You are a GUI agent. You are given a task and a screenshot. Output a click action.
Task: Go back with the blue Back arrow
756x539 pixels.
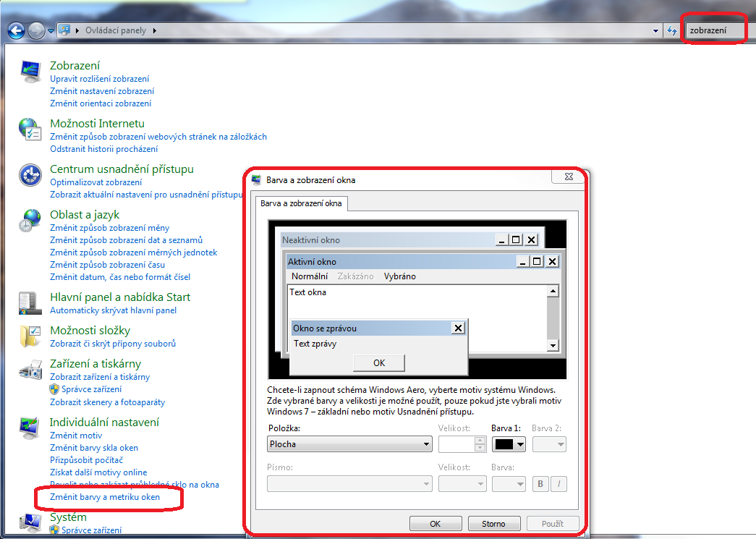(16, 31)
